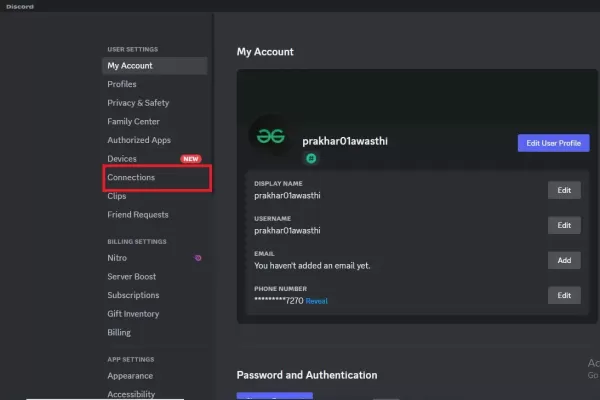The width and height of the screenshot is (600, 400).
Task: Edit the username
Action: point(564,225)
